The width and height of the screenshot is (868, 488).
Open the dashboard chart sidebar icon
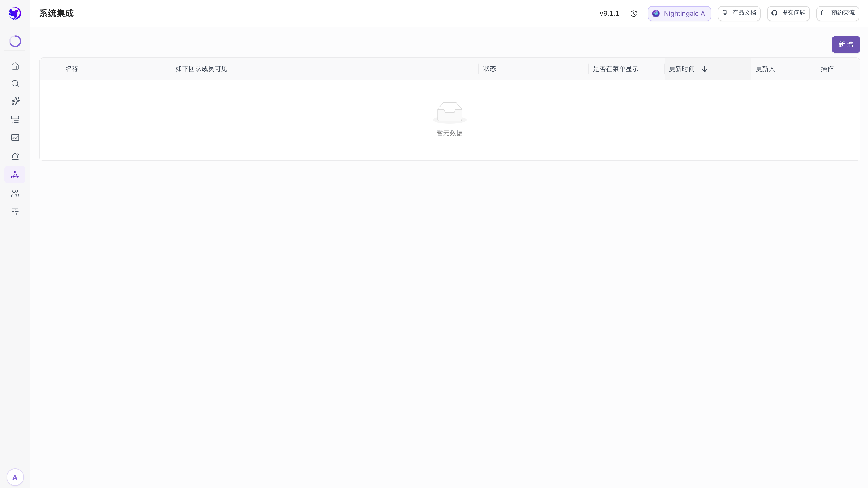click(x=15, y=137)
